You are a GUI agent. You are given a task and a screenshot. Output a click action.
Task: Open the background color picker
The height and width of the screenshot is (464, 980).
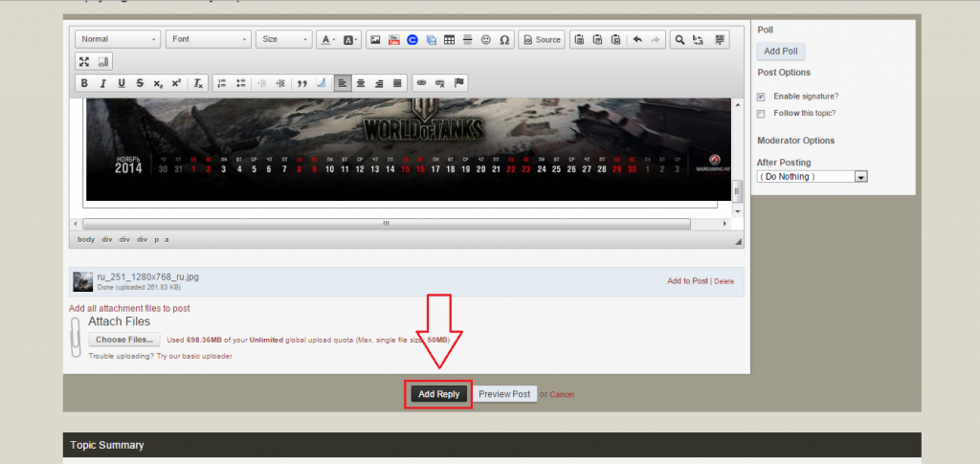coord(350,39)
